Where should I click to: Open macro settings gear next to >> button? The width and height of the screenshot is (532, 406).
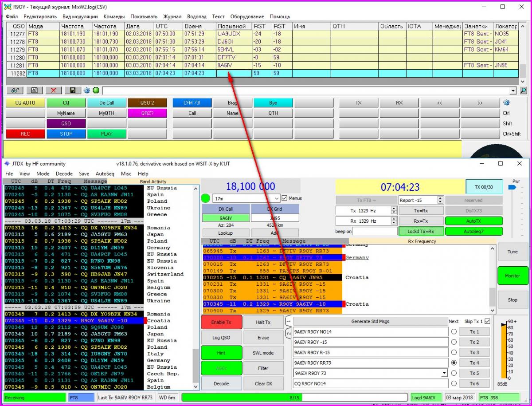coord(507,102)
